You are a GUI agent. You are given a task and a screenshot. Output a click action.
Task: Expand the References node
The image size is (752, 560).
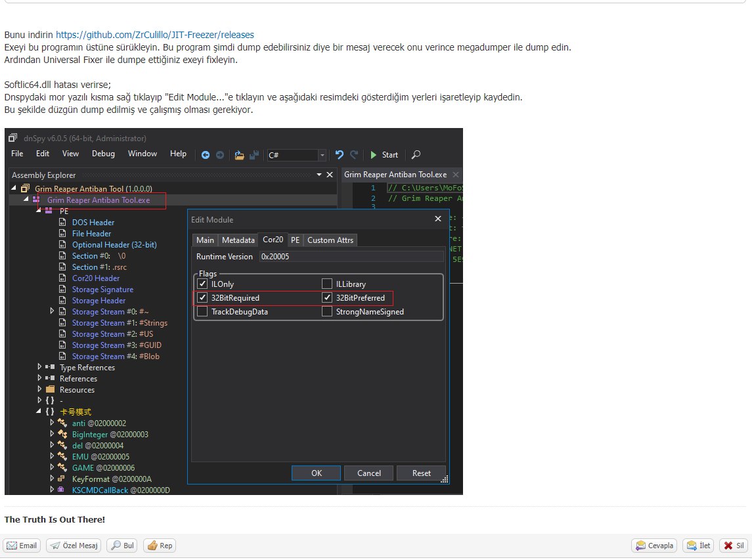click(x=39, y=377)
